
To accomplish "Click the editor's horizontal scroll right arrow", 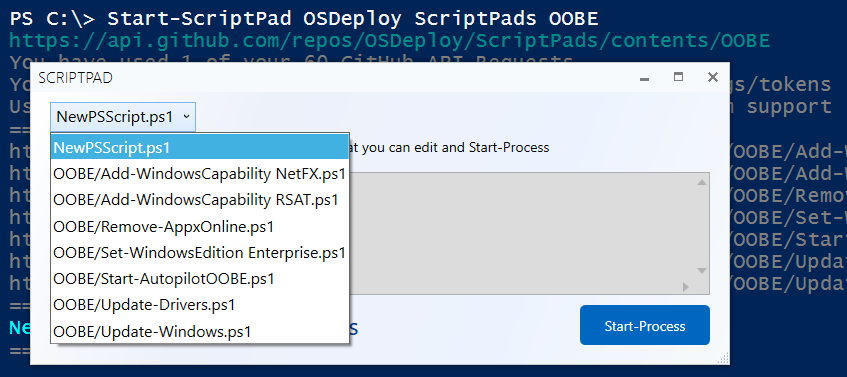I will [x=686, y=287].
